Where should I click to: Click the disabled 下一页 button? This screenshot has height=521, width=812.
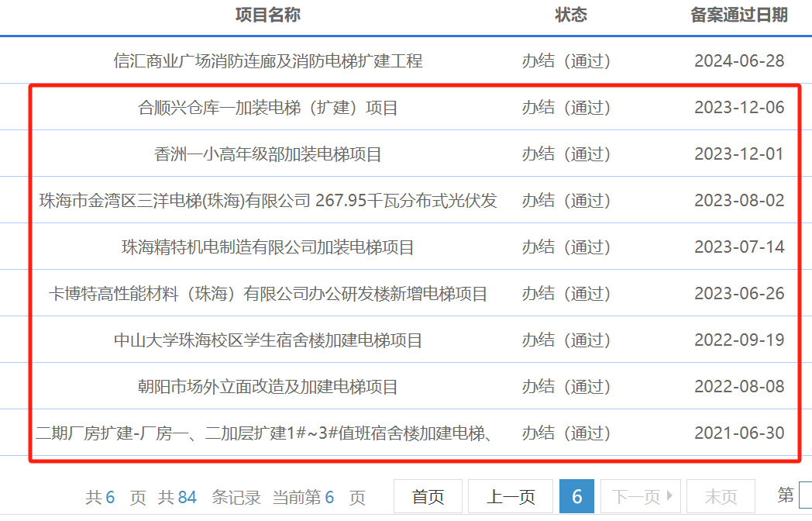click(642, 497)
